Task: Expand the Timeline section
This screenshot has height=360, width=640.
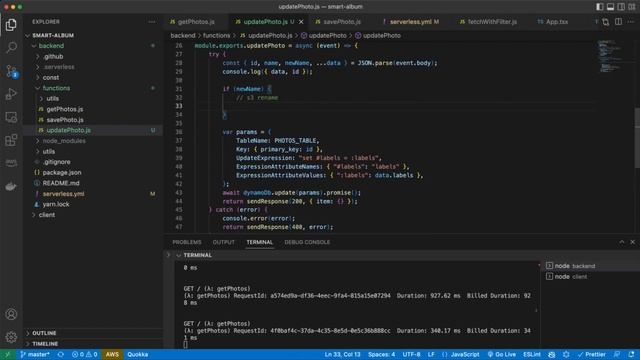Action: (x=93, y=344)
